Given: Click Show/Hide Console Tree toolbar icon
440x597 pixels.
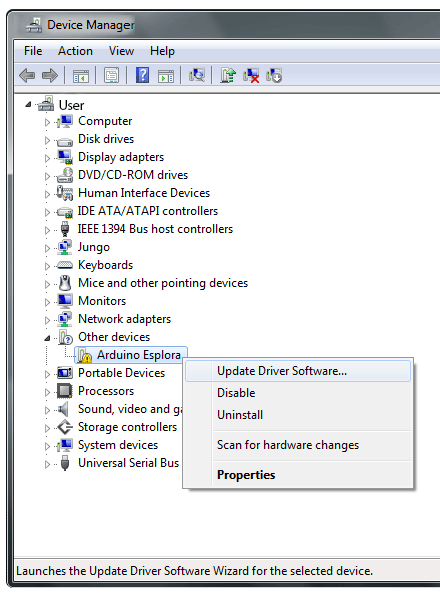Looking at the screenshot, I should pyautogui.click(x=81, y=76).
